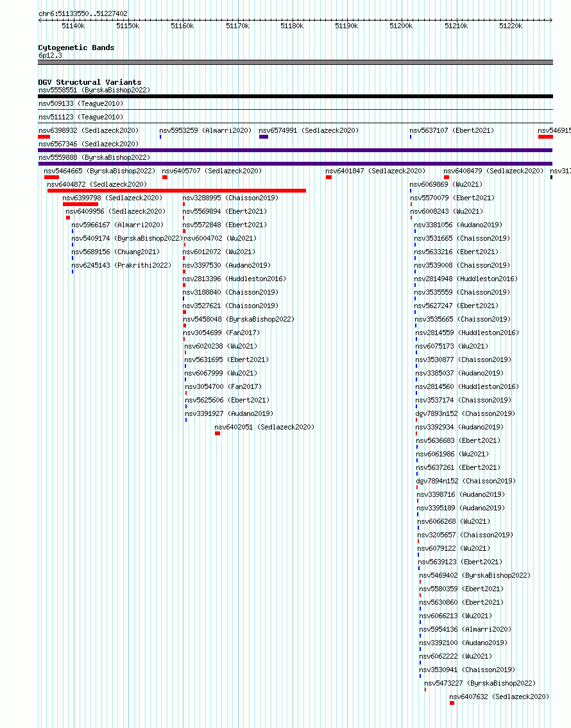This screenshot has height=728, width=571.
Task: Click nsv3391927 (Audano2019) label
Action: click(229, 413)
